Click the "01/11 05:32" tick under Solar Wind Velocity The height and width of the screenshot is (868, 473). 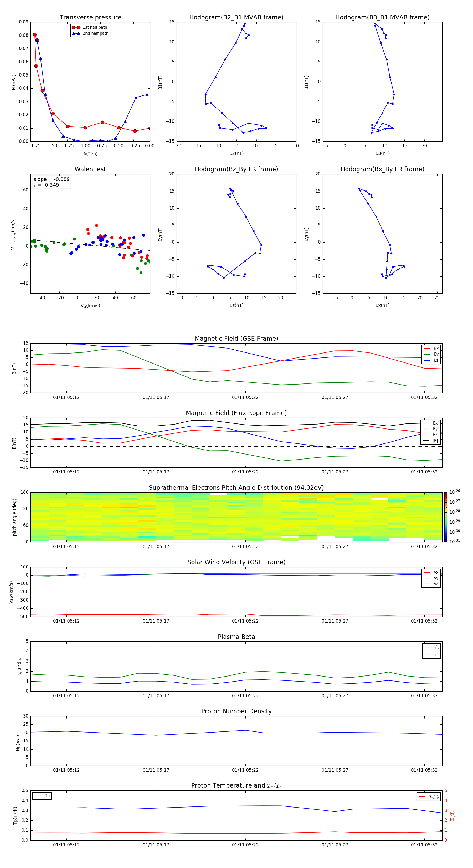pyautogui.click(x=424, y=621)
